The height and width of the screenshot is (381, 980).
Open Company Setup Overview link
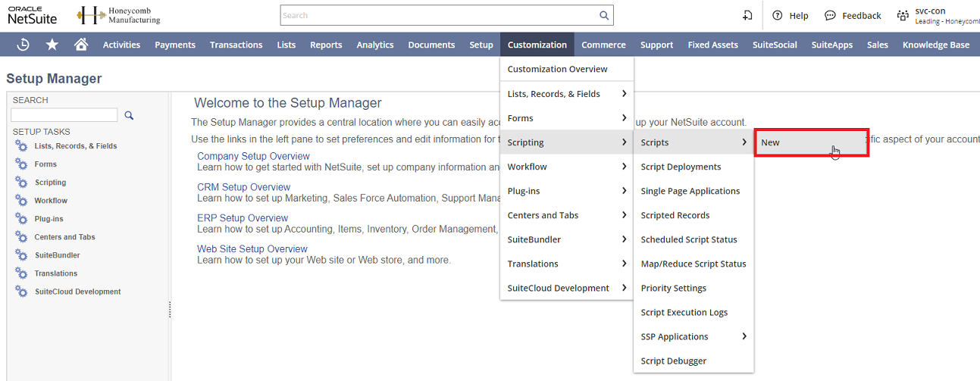[x=253, y=156]
